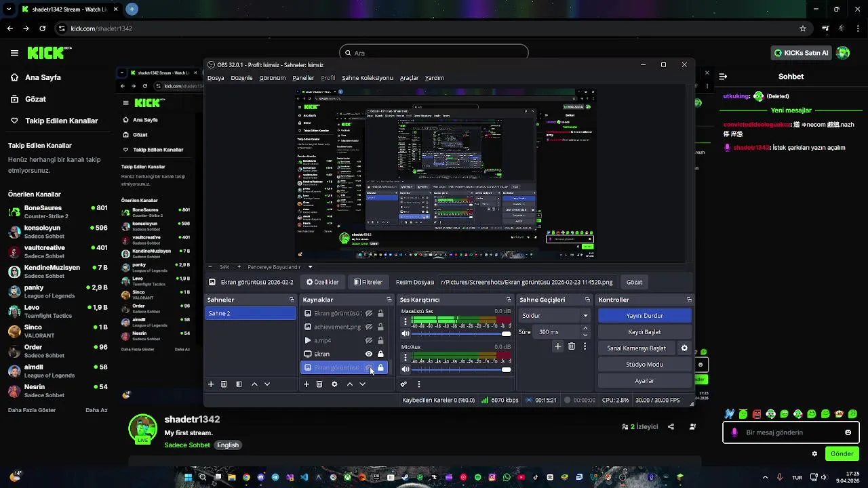868x488 pixels.
Task: Open scene filters icon in Sahneler toolbar
Action: (x=239, y=384)
